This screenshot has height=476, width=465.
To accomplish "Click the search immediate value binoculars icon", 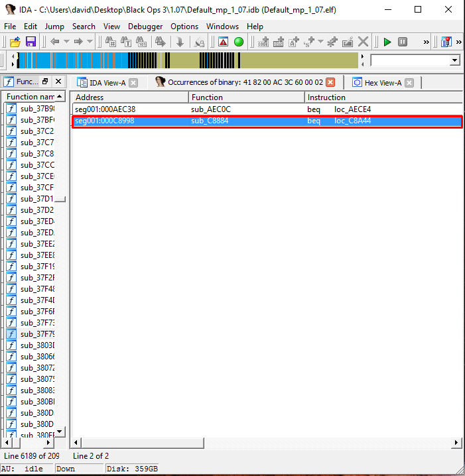I will point(111,42).
